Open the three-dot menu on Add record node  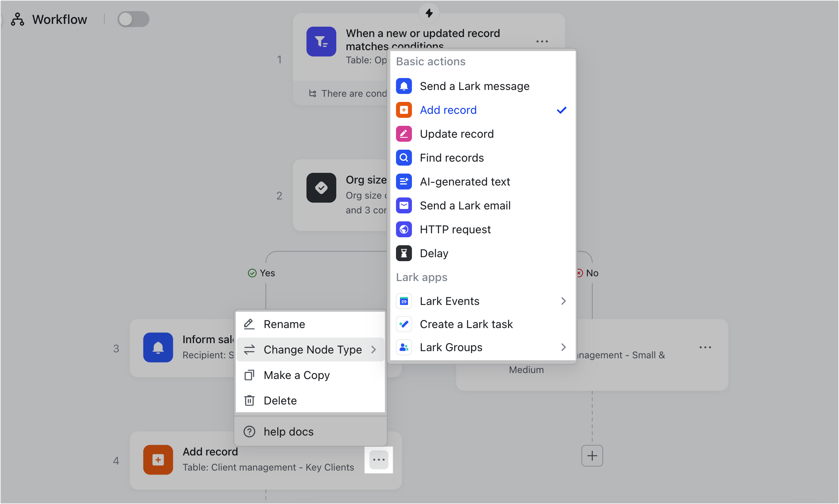(378, 460)
